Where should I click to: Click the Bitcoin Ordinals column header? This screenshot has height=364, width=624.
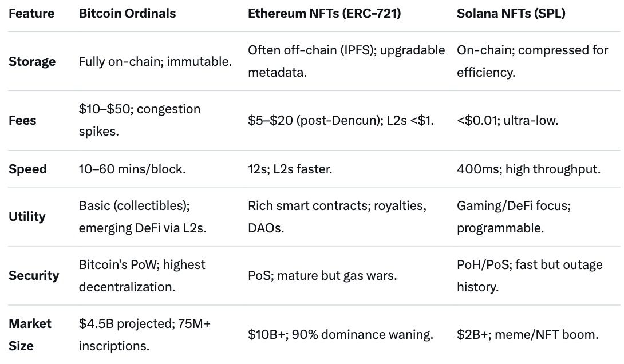(128, 13)
